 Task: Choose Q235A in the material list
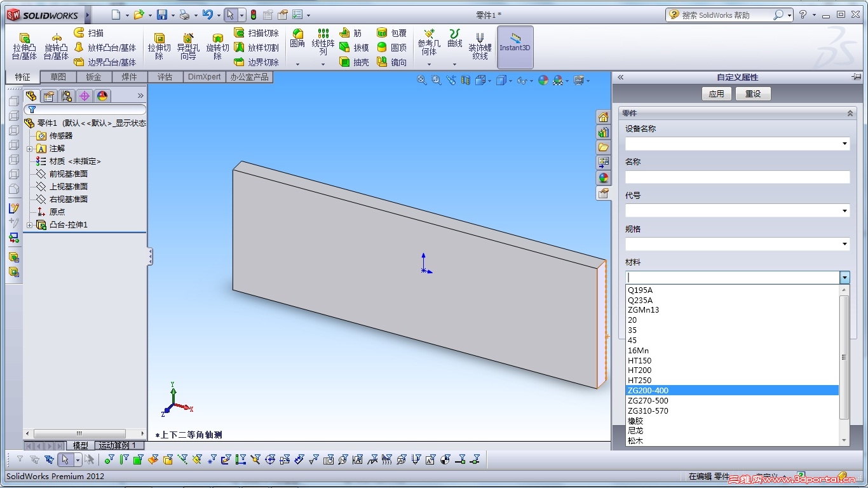(x=732, y=300)
